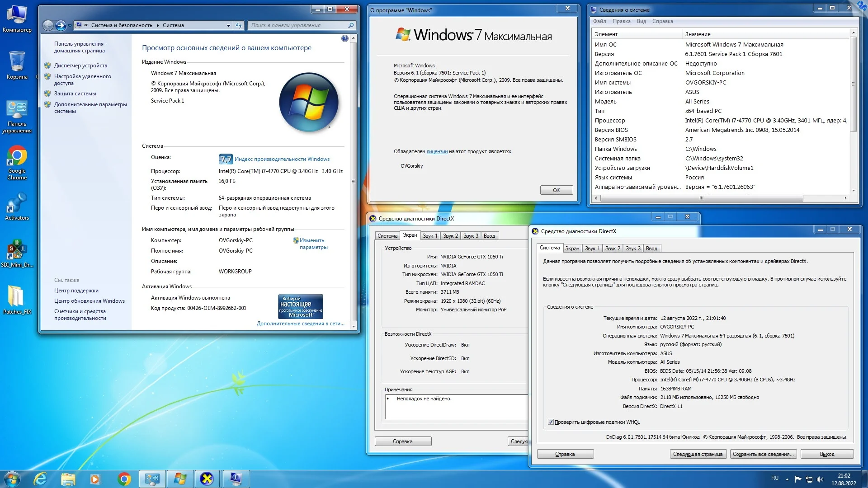Toggle the WHQL digital signatures checkbox

click(x=551, y=422)
